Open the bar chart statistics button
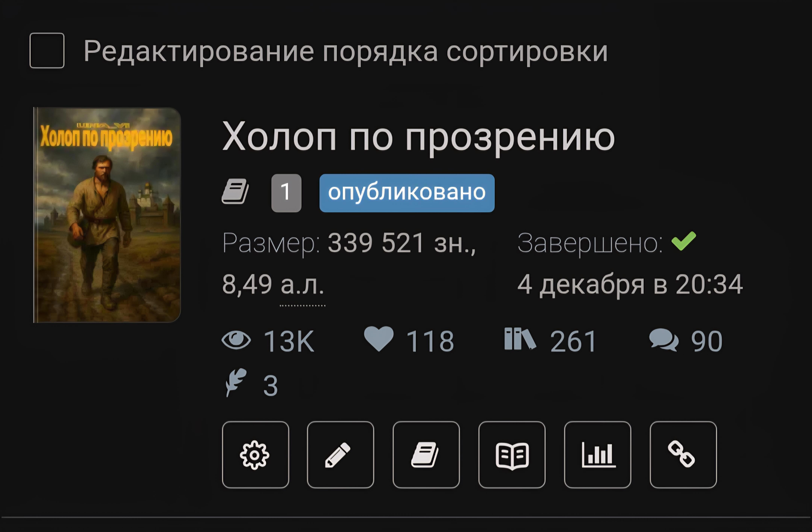This screenshot has height=532, width=812. (x=598, y=454)
